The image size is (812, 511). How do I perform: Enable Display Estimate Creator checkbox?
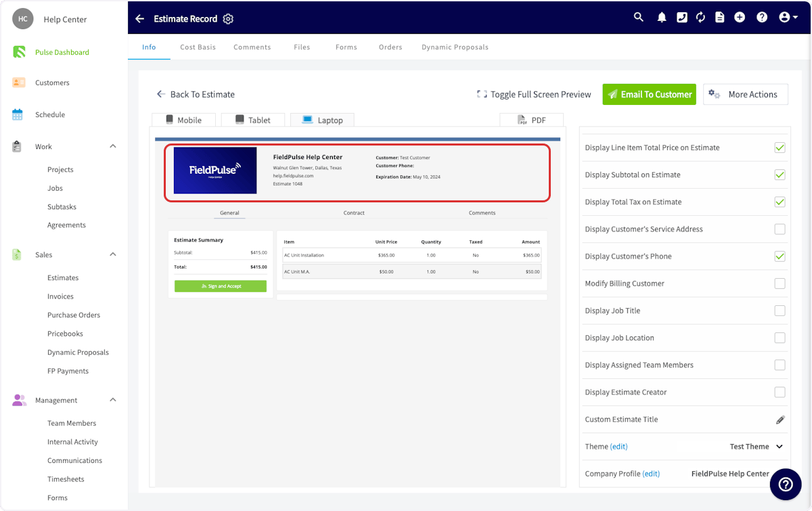tap(780, 392)
